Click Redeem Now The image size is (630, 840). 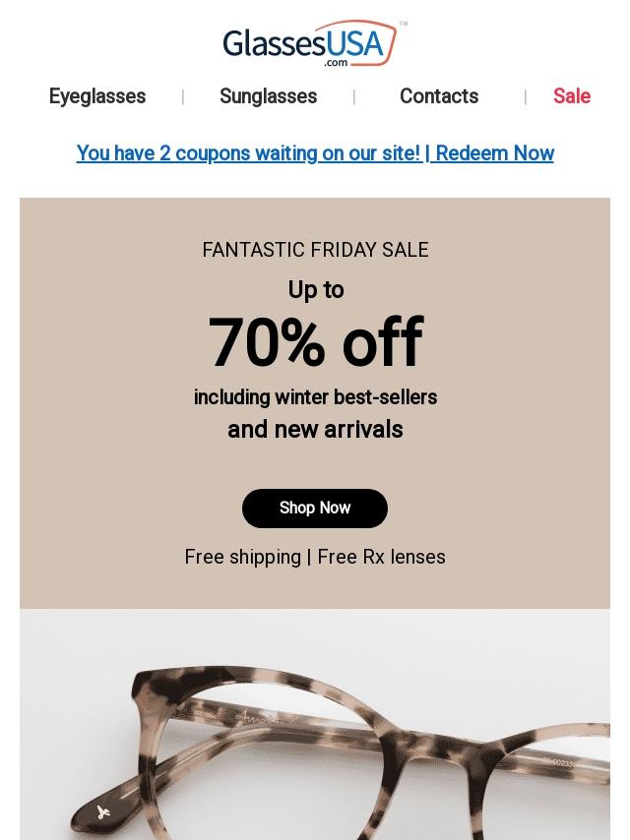[494, 153]
